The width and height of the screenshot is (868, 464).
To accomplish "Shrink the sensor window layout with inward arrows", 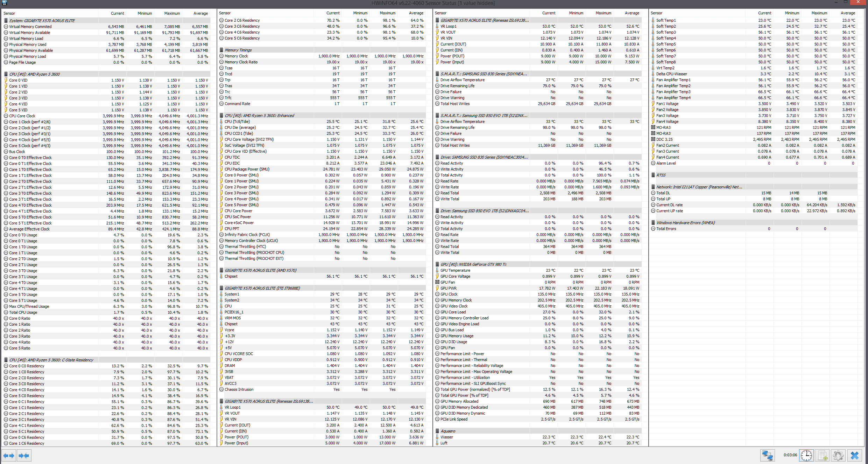I will (x=24, y=456).
